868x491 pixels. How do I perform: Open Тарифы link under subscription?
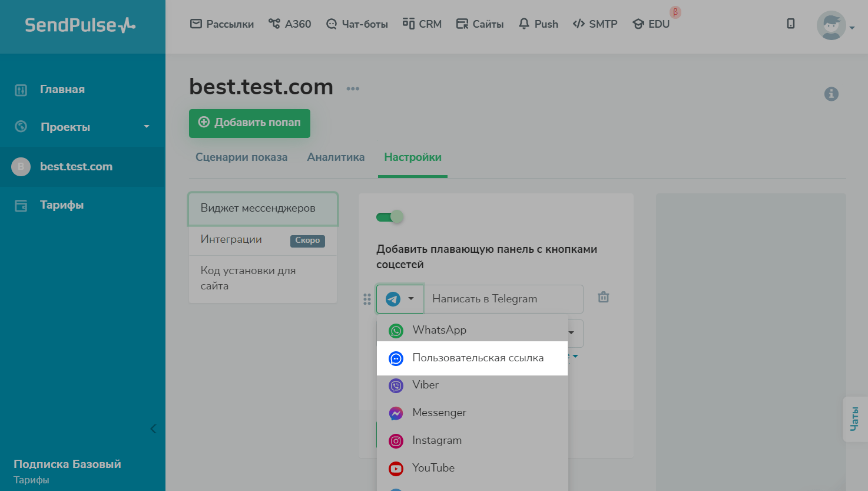click(x=31, y=480)
